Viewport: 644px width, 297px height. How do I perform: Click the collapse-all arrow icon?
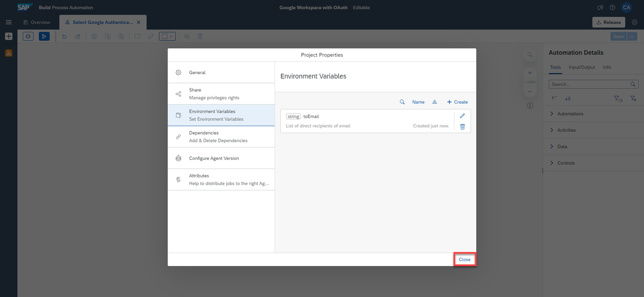[554, 98]
